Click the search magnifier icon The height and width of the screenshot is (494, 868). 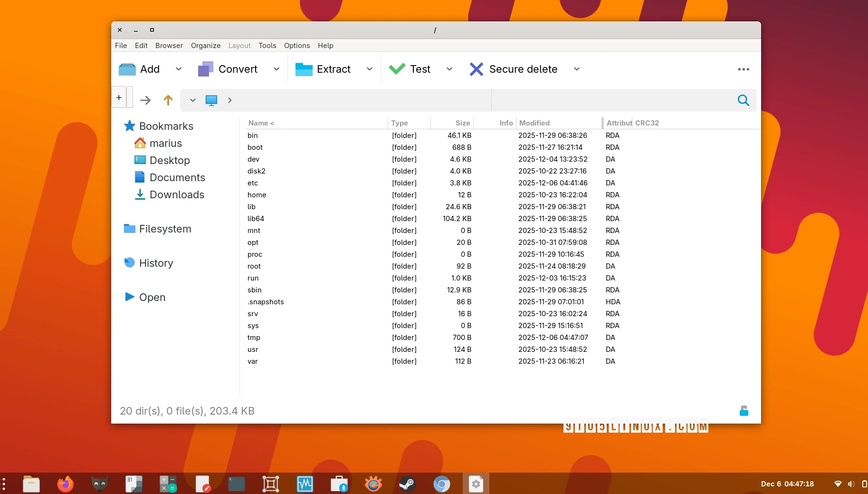coord(743,100)
